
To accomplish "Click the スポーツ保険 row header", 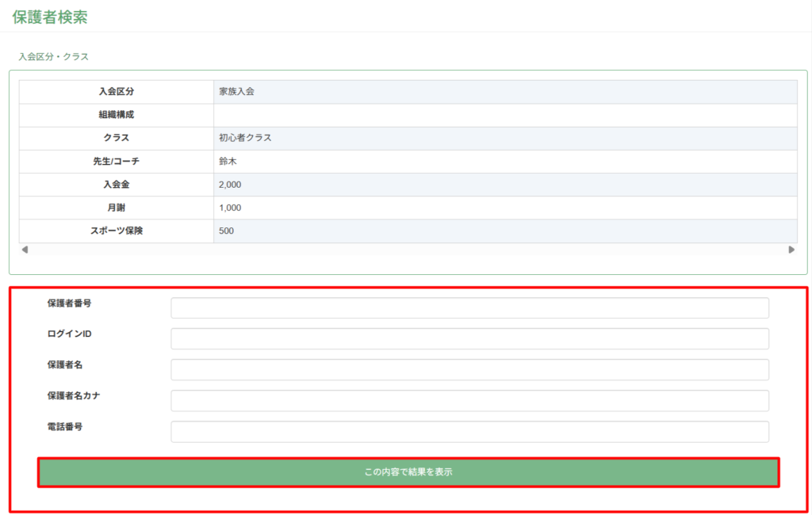I will click(117, 231).
